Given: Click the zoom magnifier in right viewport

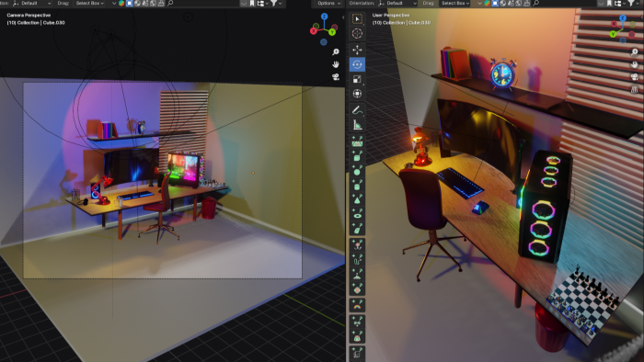Looking at the screenshot, I should point(635,52).
